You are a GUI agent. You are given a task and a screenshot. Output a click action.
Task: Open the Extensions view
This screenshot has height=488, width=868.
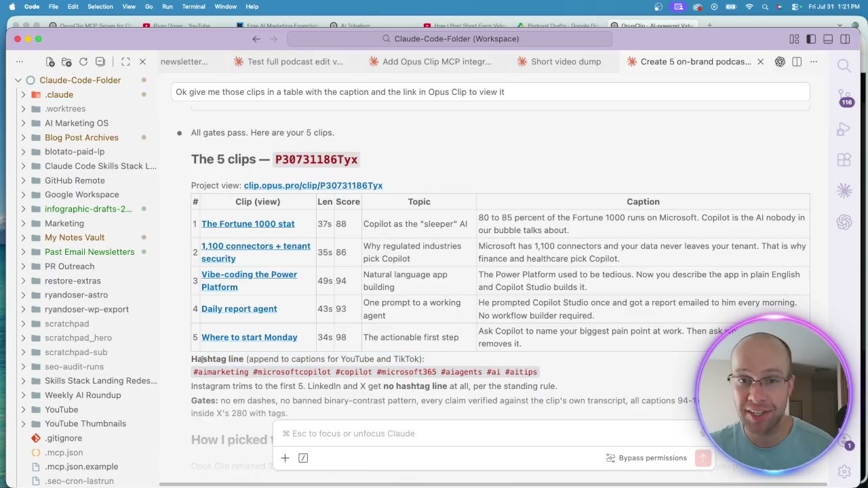(844, 160)
